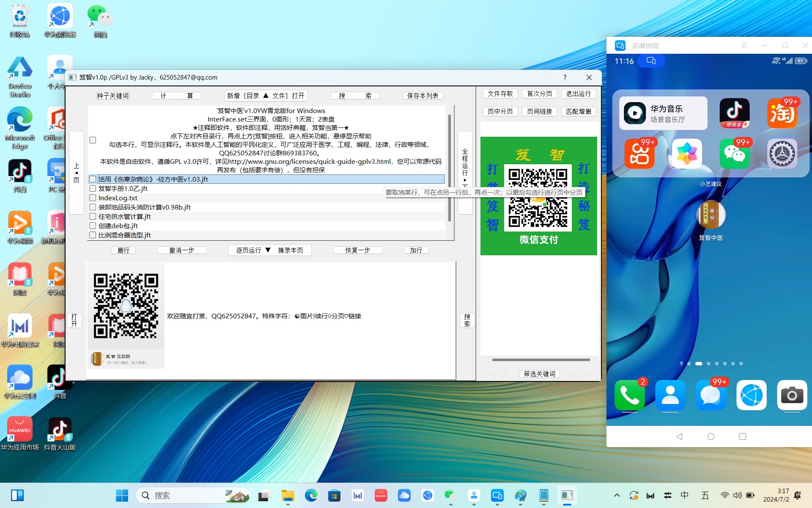Viewport: 812px width, 508px height.
Task: Open the 多屏协同 window menu icon
Action: (x=744, y=45)
